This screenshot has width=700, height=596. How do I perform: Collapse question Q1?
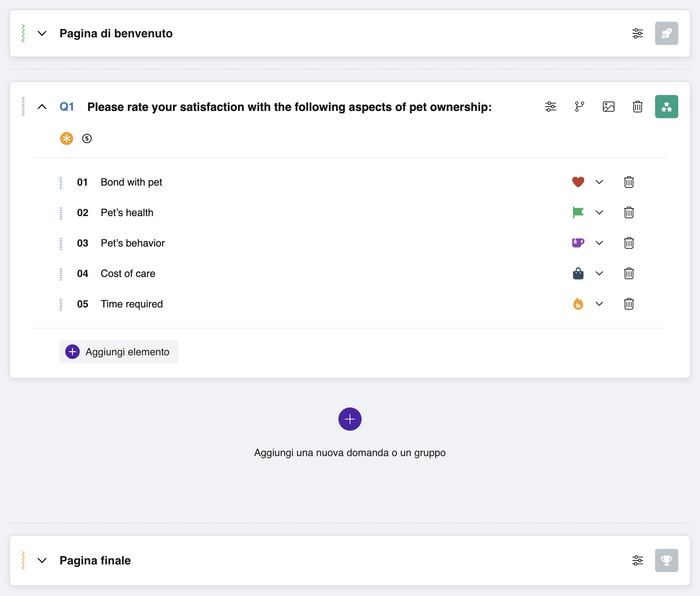point(42,107)
